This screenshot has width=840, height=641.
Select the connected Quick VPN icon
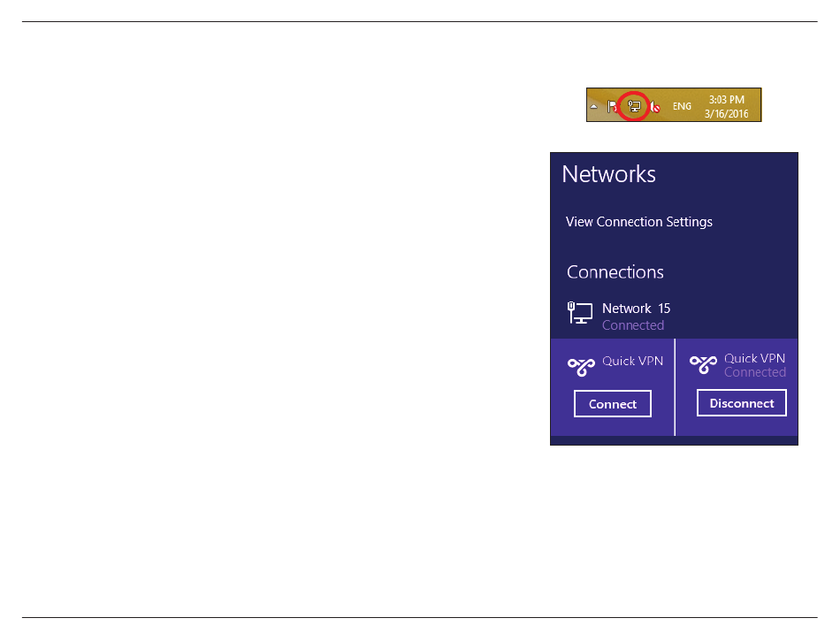(703, 364)
